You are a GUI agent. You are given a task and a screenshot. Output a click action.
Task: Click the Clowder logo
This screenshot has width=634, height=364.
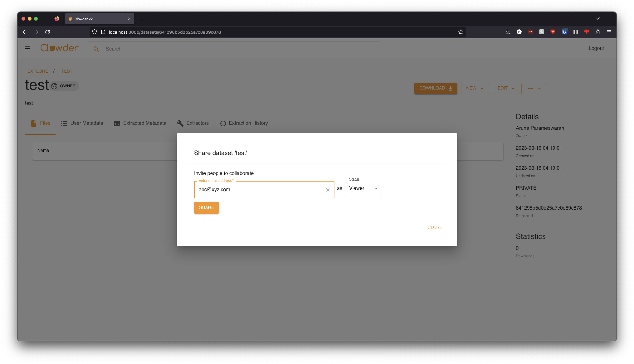coord(59,48)
